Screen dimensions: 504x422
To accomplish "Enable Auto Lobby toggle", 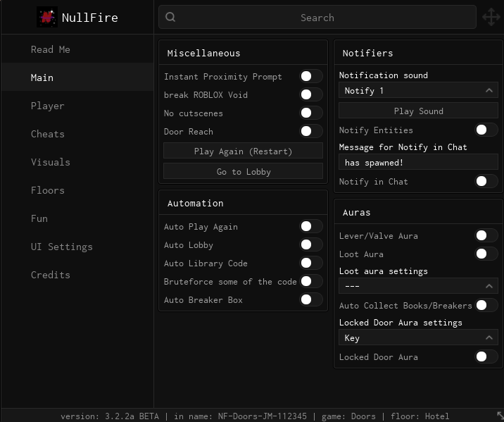I will 311,244.
